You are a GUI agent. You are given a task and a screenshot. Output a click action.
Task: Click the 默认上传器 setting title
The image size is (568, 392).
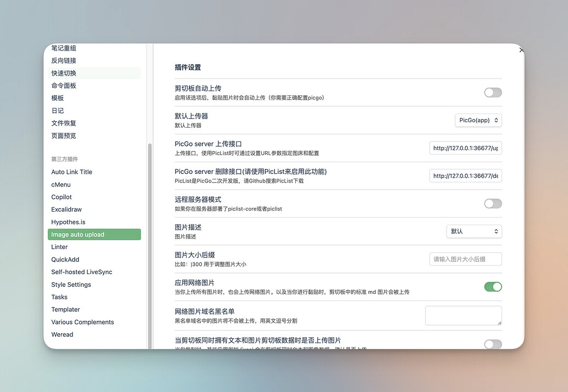192,116
